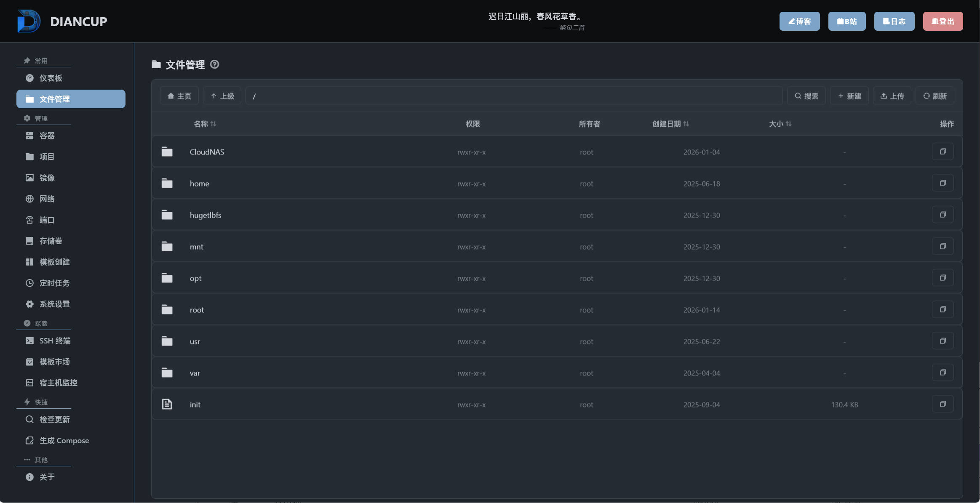The width and height of the screenshot is (980, 503).
Task: Open the hugetlbfs folder
Action: [205, 215]
